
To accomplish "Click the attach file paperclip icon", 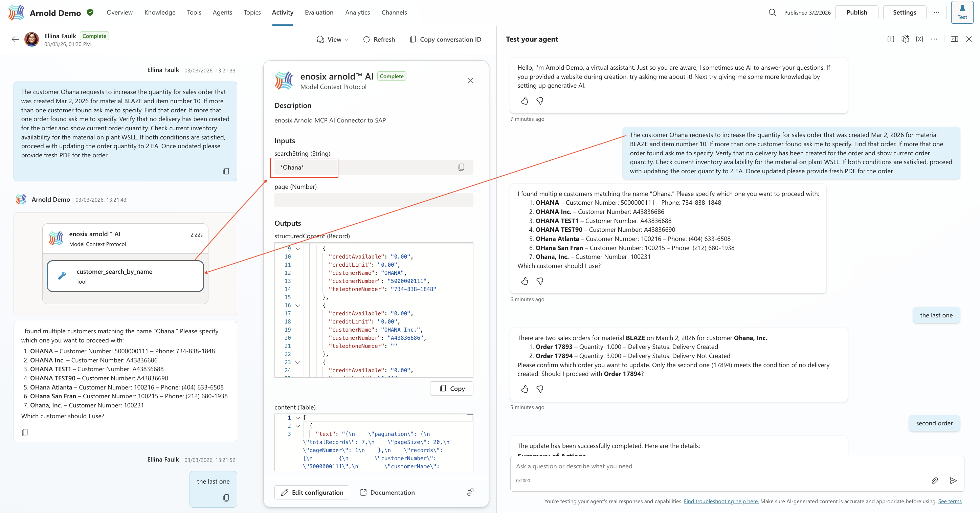I will tap(935, 481).
